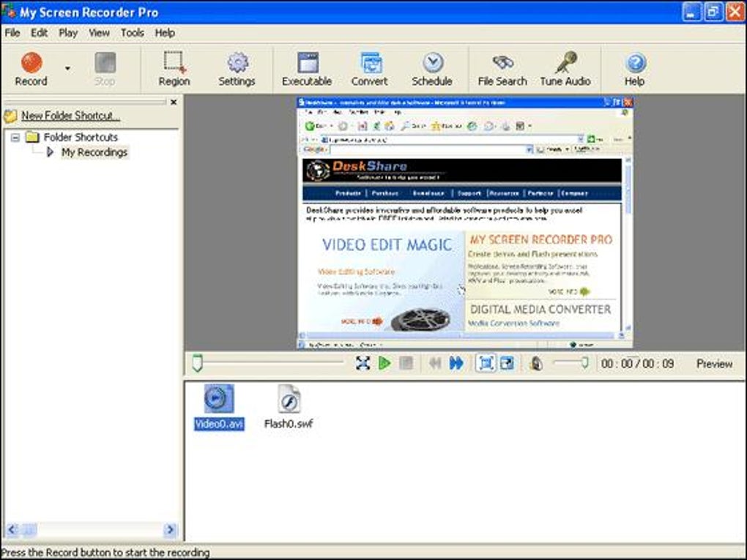The image size is (747, 560).
Task: Switch the preview to full screen
Action: 363,363
